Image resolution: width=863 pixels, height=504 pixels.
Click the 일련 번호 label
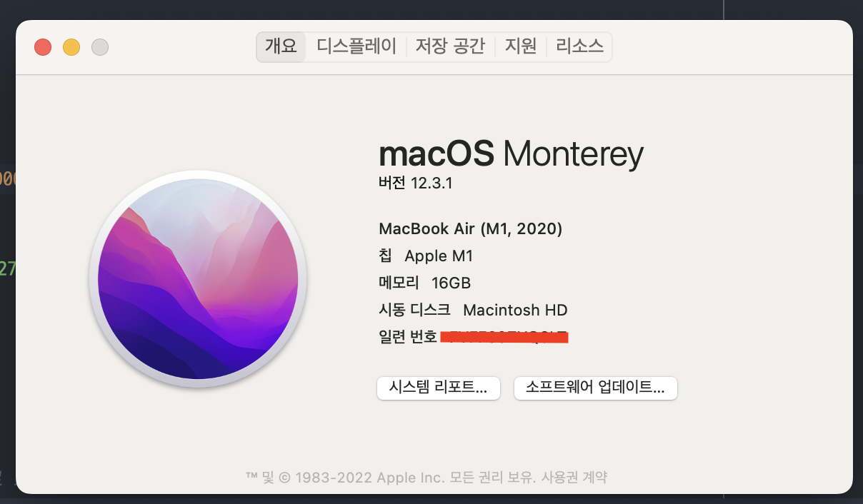click(x=407, y=337)
